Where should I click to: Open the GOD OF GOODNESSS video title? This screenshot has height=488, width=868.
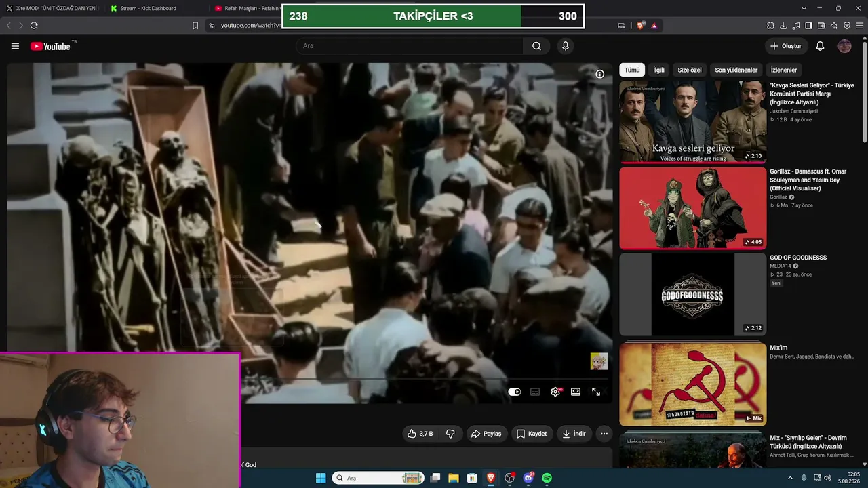click(798, 258)
